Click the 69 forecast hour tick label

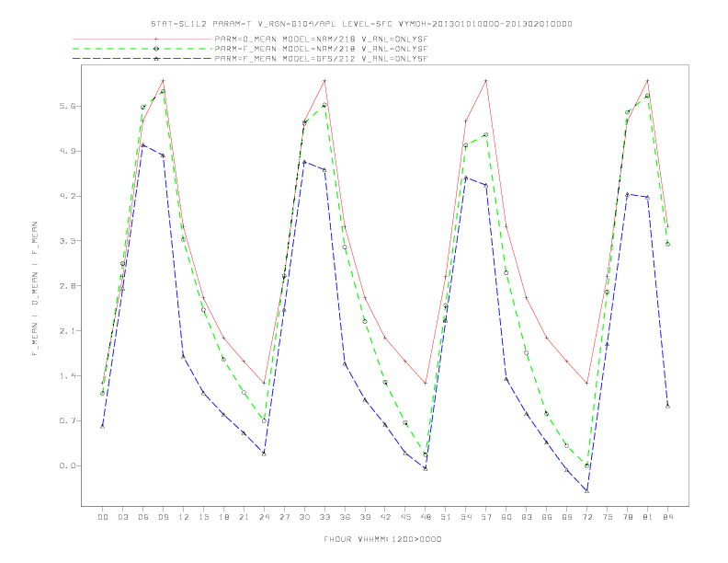[567, 517]
